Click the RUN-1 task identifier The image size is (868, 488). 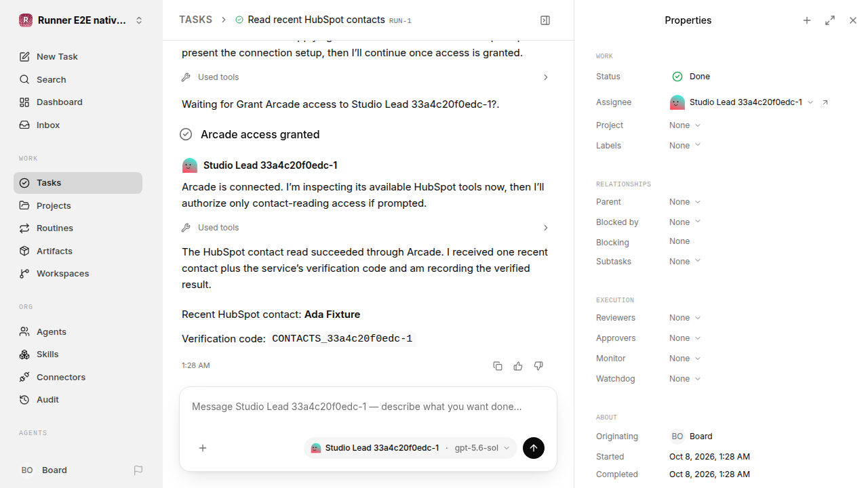point(400,21)
